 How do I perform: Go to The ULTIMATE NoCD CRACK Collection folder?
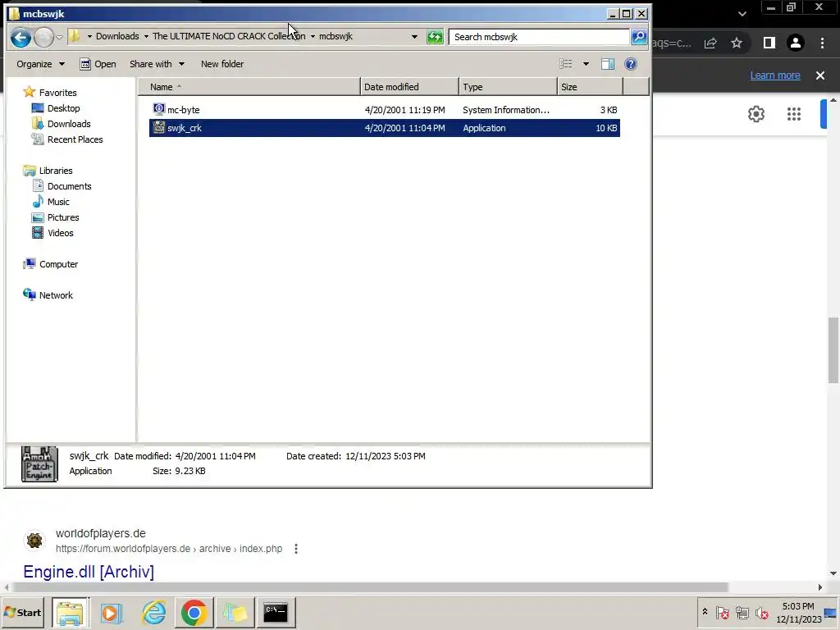(x=229, y=36)
